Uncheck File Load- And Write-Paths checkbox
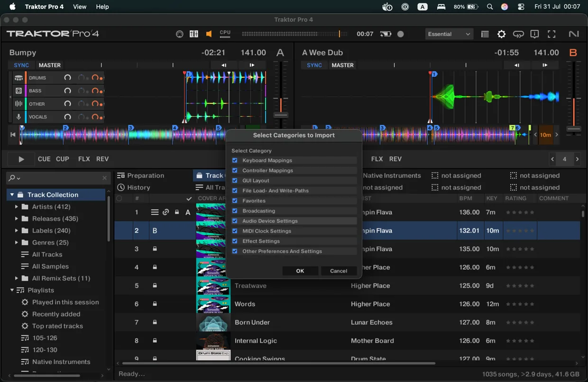588x382 pixels. coord(235,191)
